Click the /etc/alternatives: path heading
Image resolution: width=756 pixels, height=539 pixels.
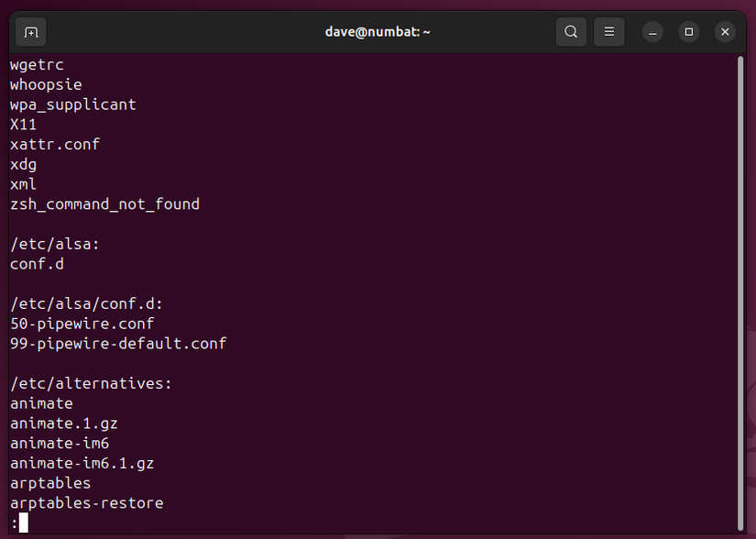click(x=91, y=383)
